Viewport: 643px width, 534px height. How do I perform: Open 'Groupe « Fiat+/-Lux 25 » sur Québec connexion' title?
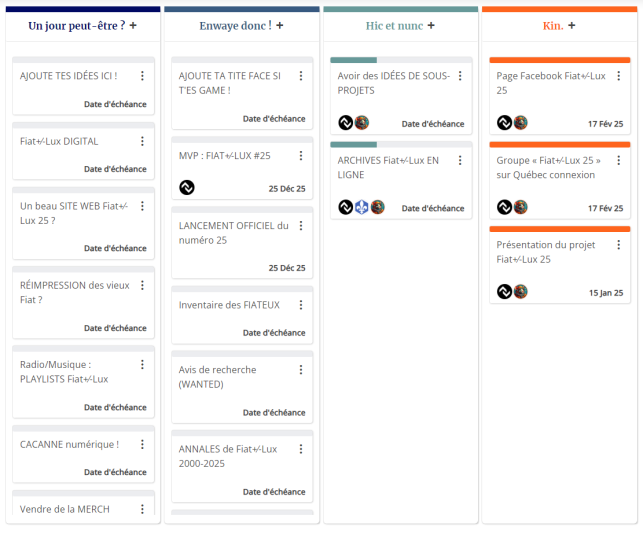(x=549, y=168)
